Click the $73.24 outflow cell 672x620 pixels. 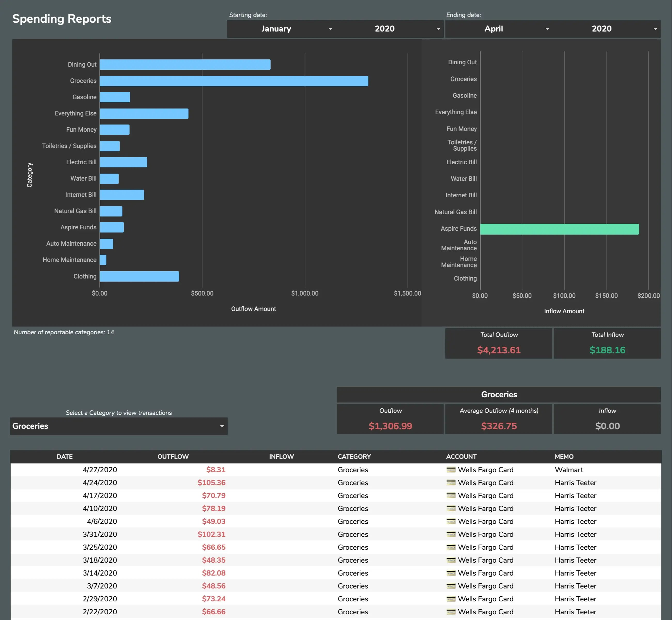point(214,599)
